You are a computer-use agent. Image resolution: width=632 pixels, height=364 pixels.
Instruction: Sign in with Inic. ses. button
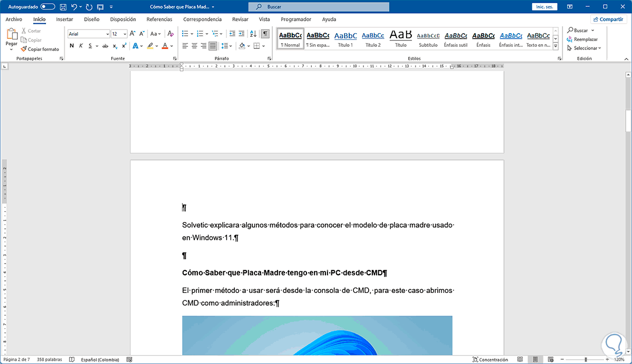tap(546, 7)
